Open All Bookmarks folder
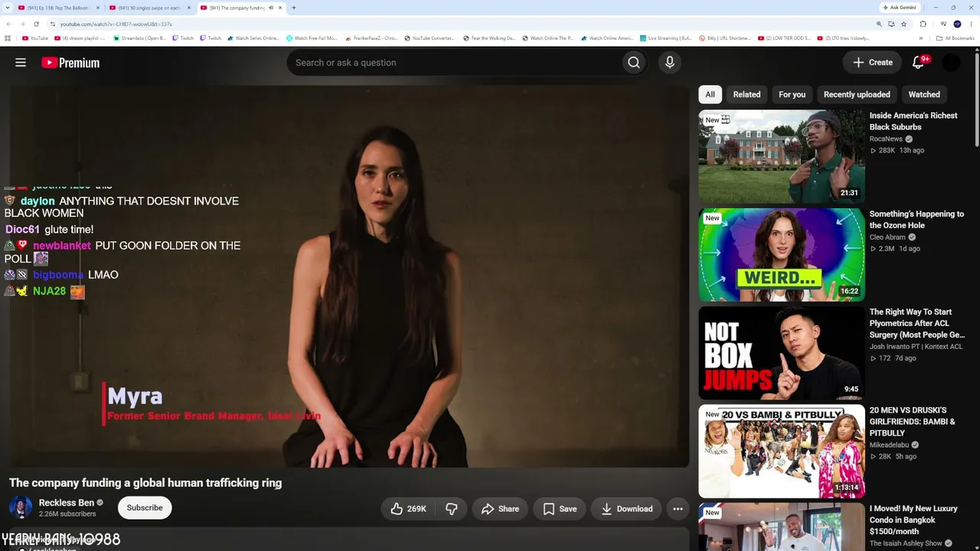The image size is (980, 551). pyautogui.click(x=955, y=38)
